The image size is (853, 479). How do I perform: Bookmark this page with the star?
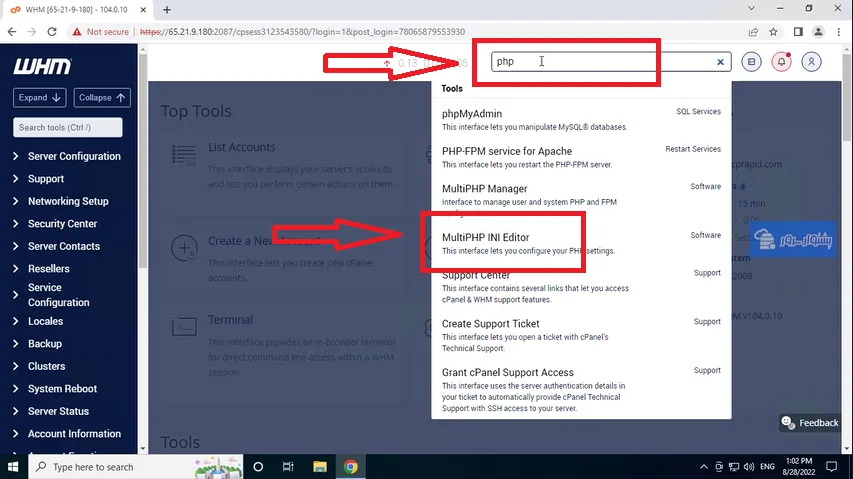tap(773, 32)
